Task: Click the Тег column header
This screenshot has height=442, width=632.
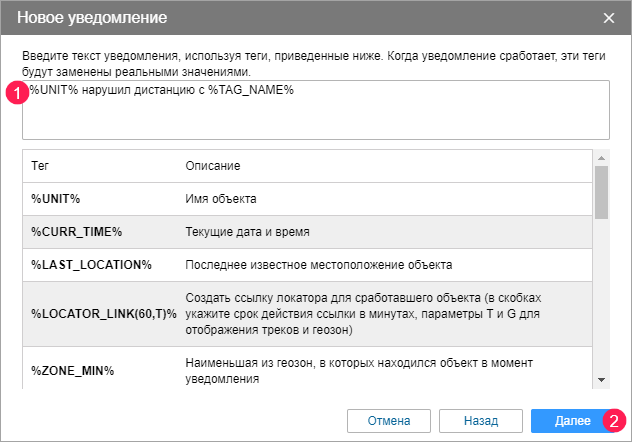Action: [40, 165]
